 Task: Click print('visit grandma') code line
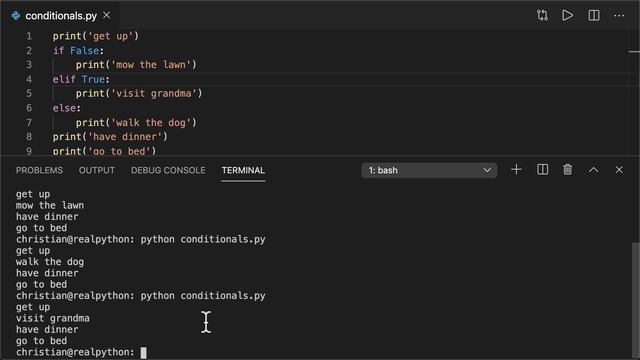[139, 93]
